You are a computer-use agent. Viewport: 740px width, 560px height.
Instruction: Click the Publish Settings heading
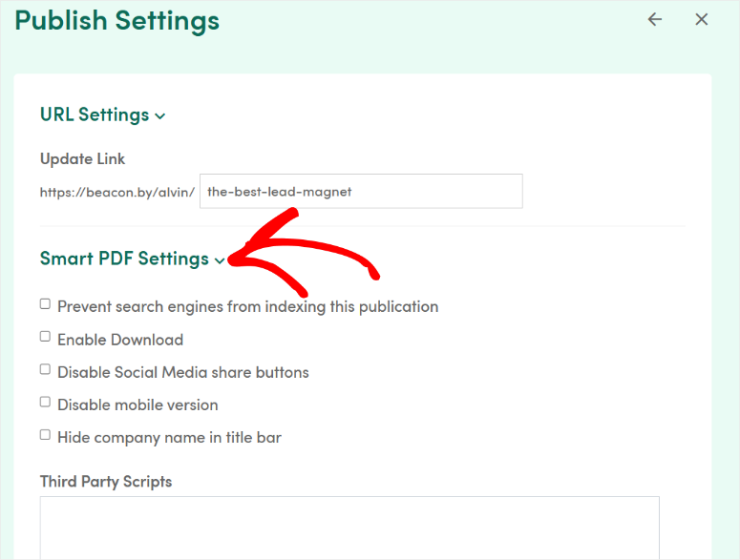117,21
